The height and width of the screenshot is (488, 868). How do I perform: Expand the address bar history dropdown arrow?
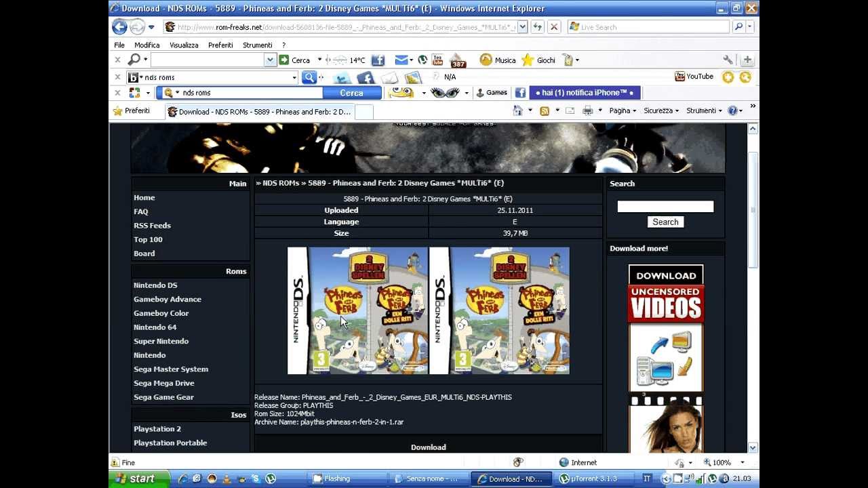523,27
